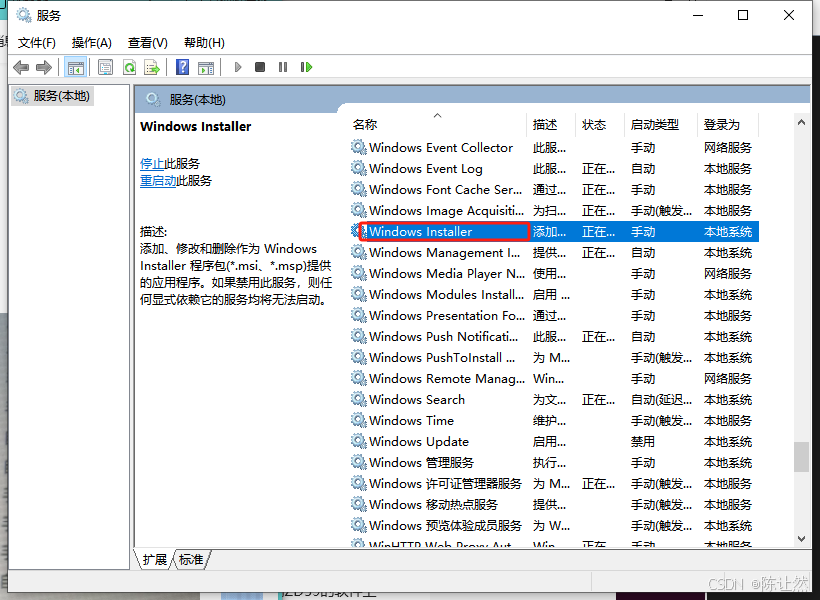
Task: Click the Refresh toolbar icon
Action: [x=129, y=67]
